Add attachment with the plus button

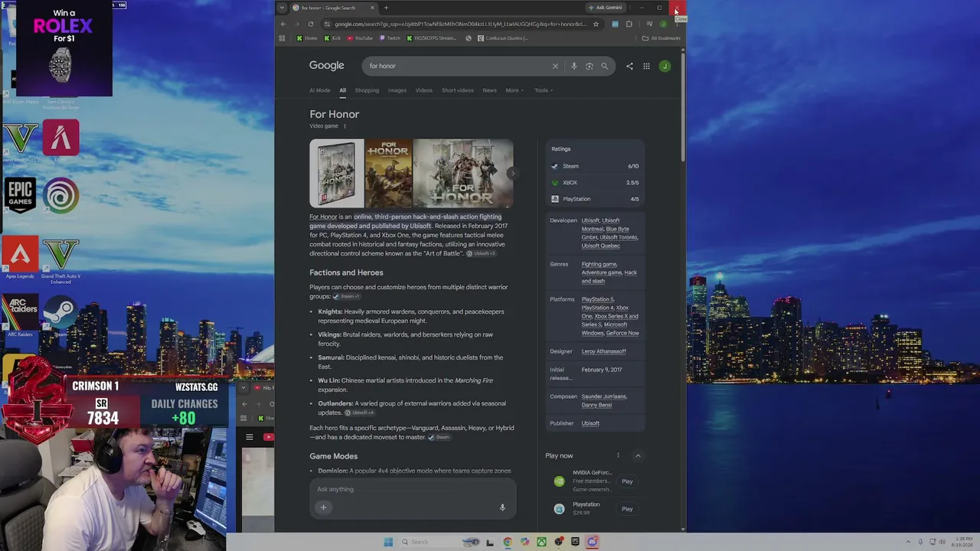323,507
